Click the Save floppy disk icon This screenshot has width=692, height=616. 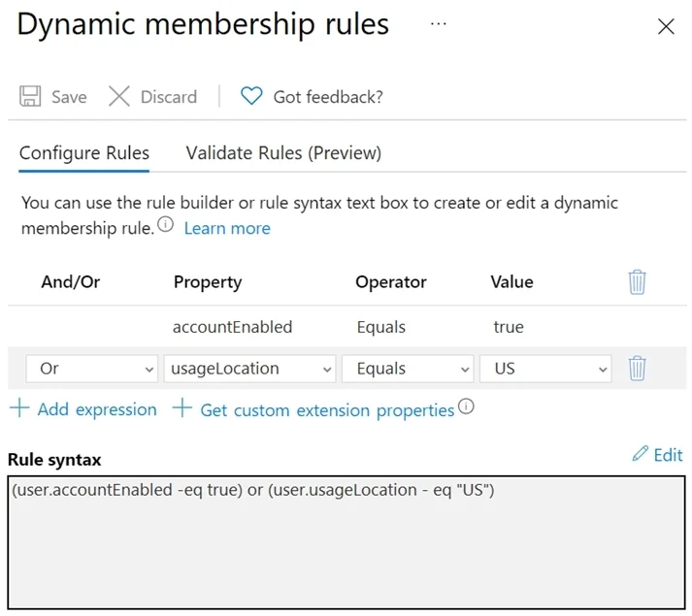coord(30,96)
